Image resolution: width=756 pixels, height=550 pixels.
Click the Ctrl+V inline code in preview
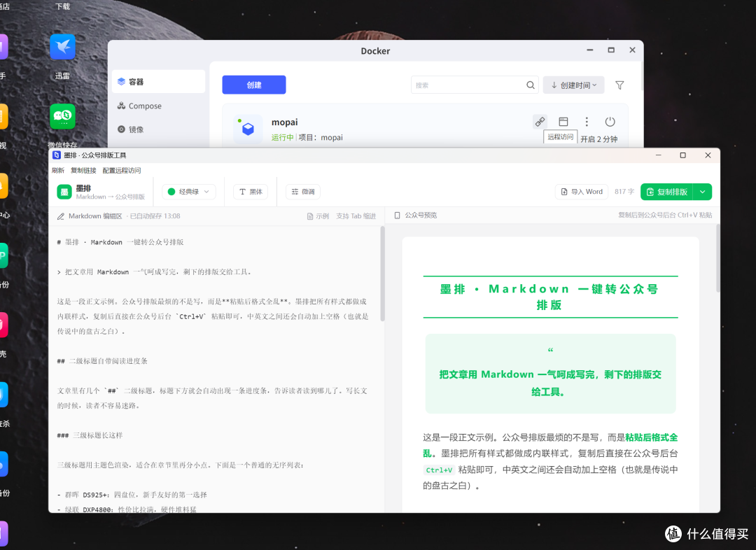(439, 470)
